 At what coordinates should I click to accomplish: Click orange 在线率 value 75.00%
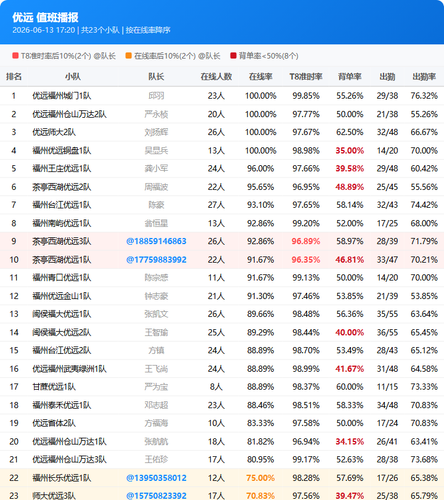pyautogui.click(x=260, y=478)
